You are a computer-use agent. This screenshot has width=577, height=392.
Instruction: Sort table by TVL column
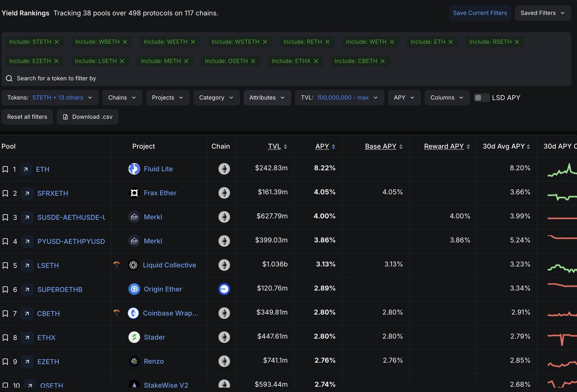click(x=277, y=147)
